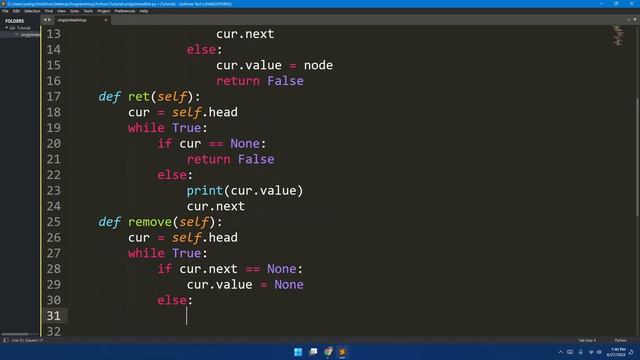The width and height of the screenshot is (640, 360).
Task: Open the Tools menu
Action: point(88,11)
